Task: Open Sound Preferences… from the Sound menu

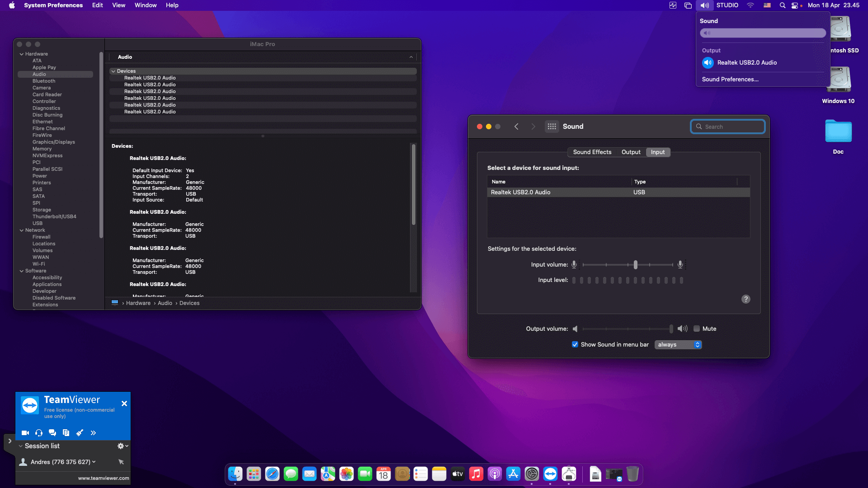Action: coord(730,80)
